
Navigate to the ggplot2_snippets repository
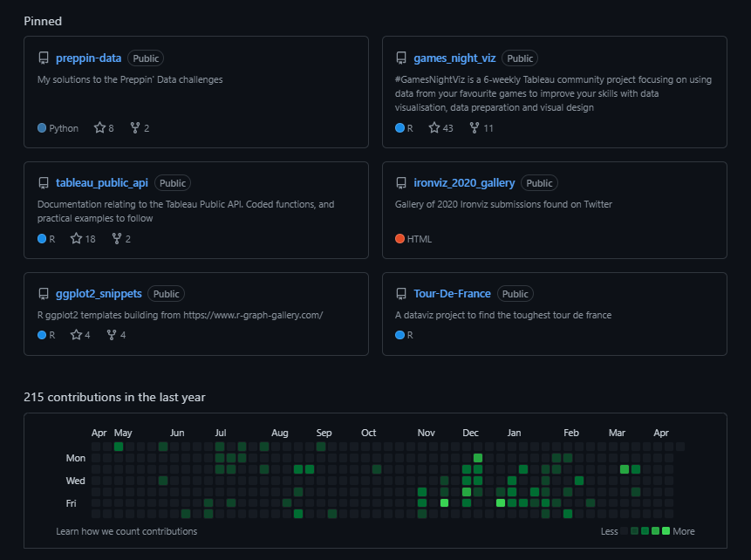(x=99, y=294)
